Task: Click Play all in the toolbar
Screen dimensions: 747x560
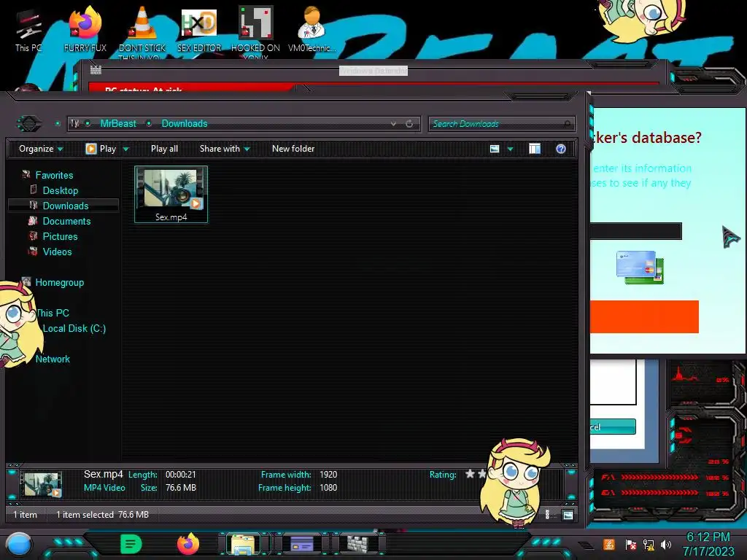Action: click(x=164, y=149)
